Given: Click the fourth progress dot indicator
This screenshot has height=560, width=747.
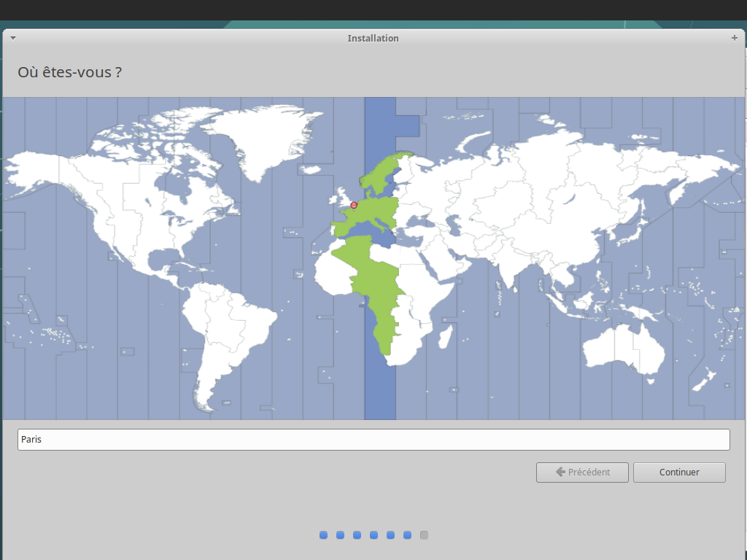Looking at the screenshot, I should pos(373,535).
